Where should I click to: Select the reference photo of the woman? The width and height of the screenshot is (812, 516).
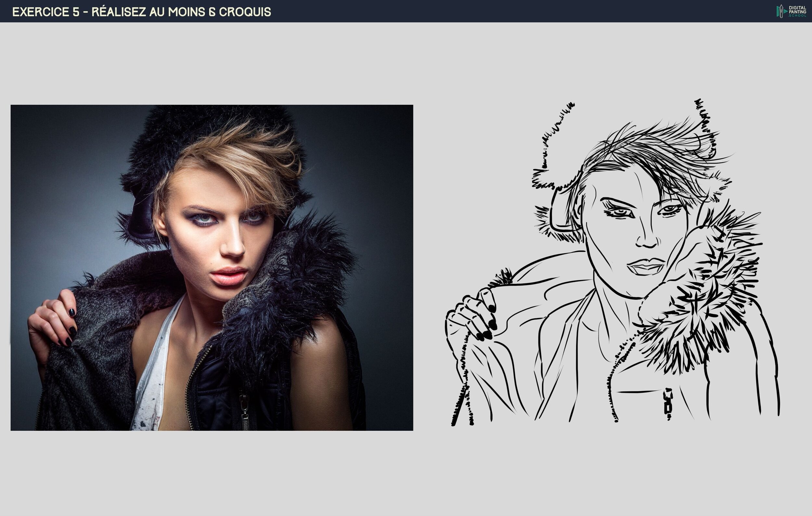[212, 267]
